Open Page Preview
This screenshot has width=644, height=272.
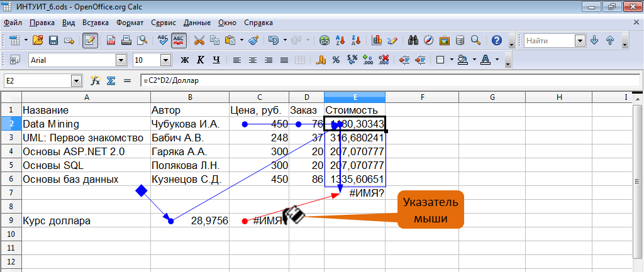(x=142, y=40)
